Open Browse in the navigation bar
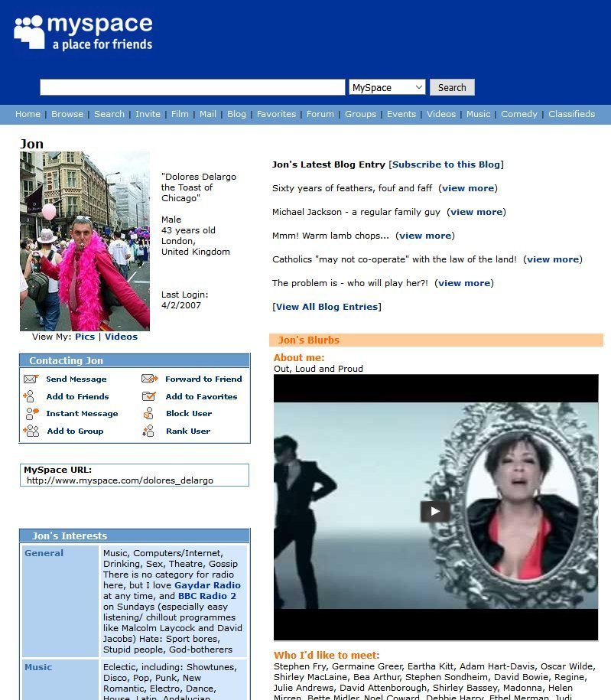This screenshot has width=611, height=700. click(x=67, y=114)
